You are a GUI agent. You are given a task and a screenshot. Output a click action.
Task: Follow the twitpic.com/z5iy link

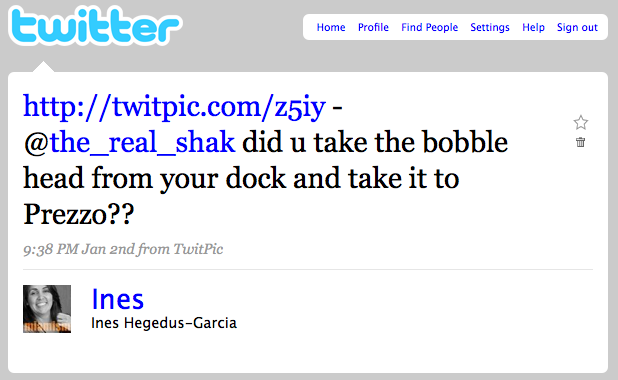pos(175,106)
